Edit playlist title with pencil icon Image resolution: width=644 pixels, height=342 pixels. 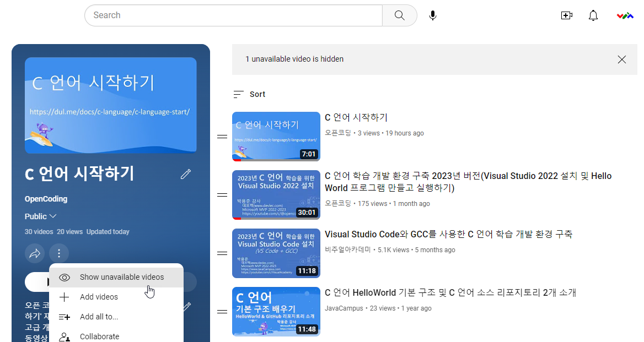click(186, 174)
